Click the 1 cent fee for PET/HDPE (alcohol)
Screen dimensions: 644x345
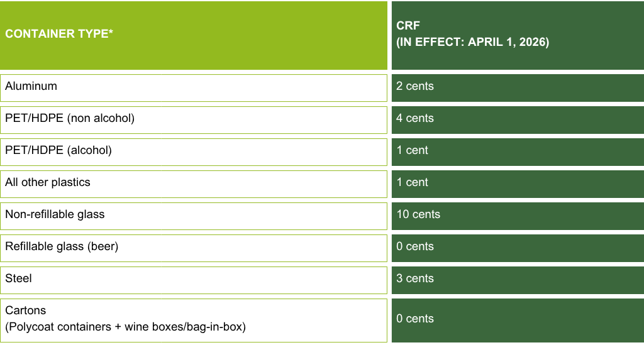413,151
